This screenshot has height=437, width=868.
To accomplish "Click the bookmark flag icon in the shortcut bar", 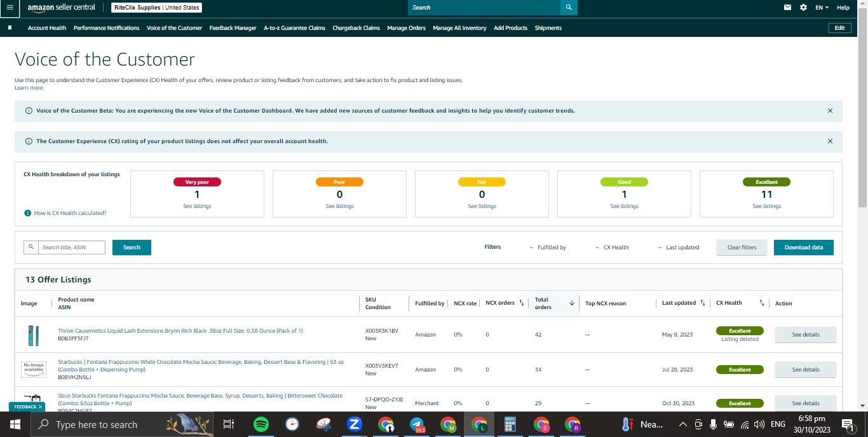I will (x=10, y=28).
